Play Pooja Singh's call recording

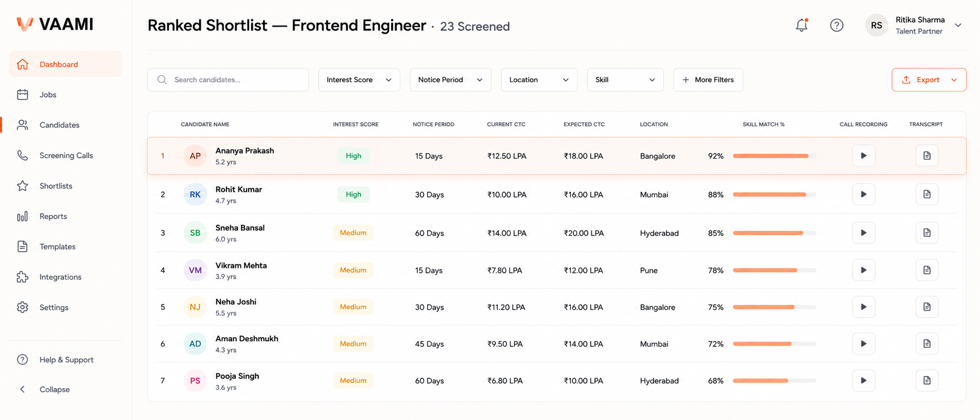pyautogui.click(x=863, y=381)
